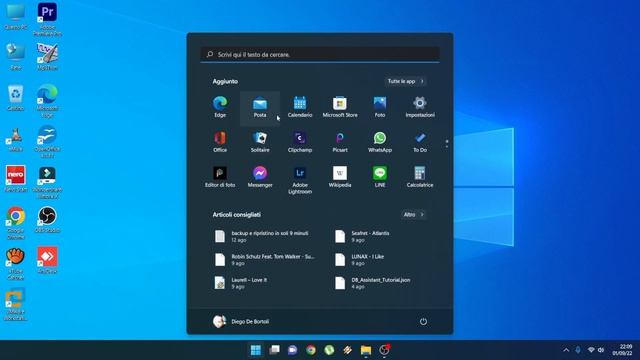The height and width of the screenshot is (360, 640).
Task: Select OpenOffice desktop shortcut
Action: tap(47, 142)
